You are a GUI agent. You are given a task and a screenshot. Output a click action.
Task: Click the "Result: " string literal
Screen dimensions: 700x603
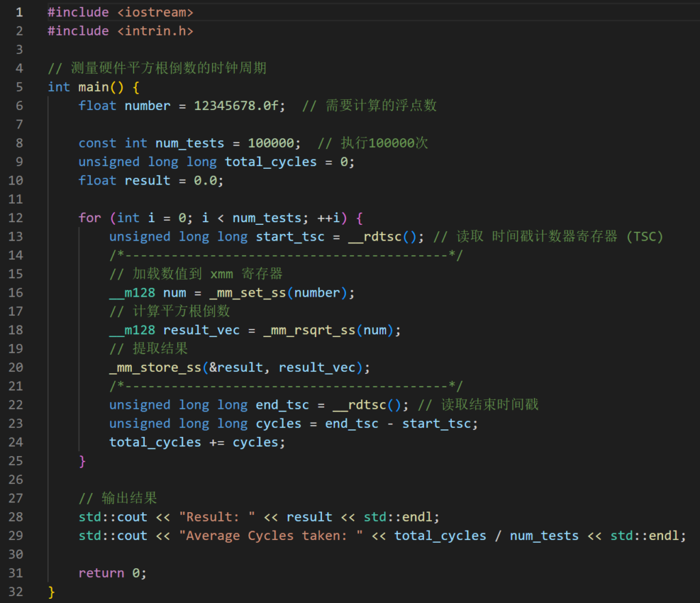tap(213, 517)
